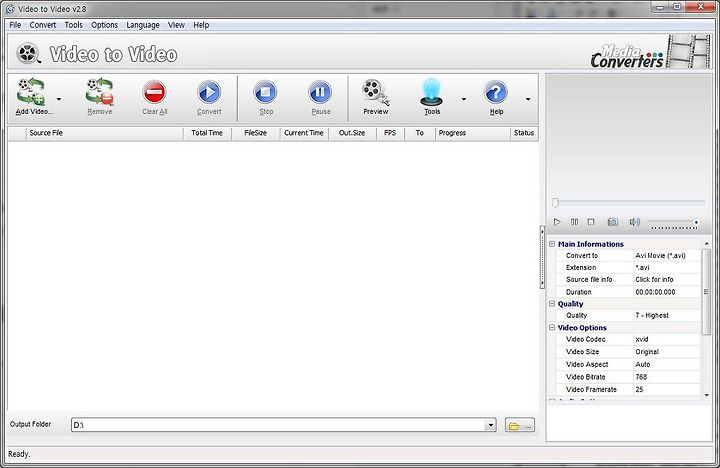
Task: Open the Tools menu in menu bar
Action: (73, 25)
